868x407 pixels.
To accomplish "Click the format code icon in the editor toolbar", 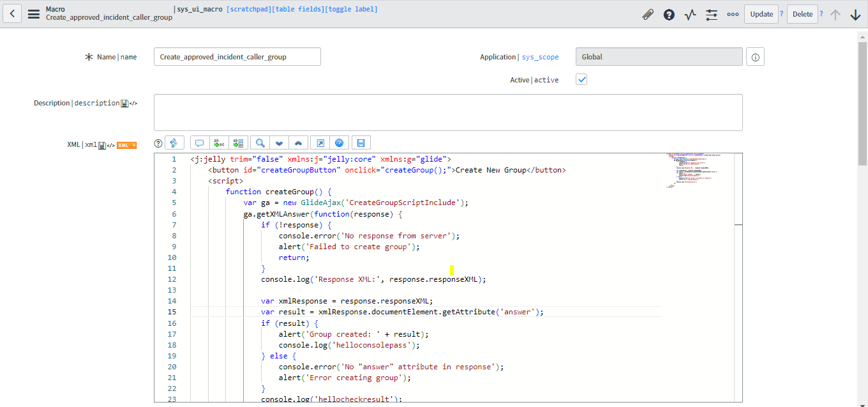I will [x=175, y=142].
